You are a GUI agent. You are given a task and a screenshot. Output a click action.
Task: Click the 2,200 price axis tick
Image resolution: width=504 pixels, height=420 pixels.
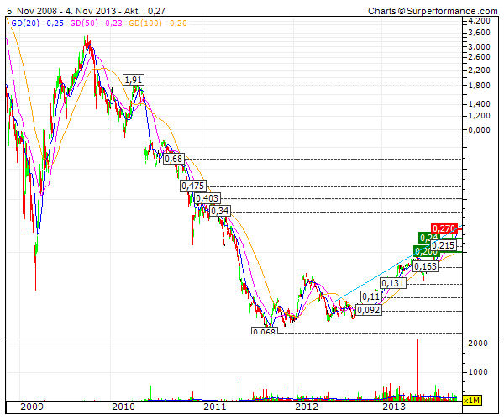point(479,70)
